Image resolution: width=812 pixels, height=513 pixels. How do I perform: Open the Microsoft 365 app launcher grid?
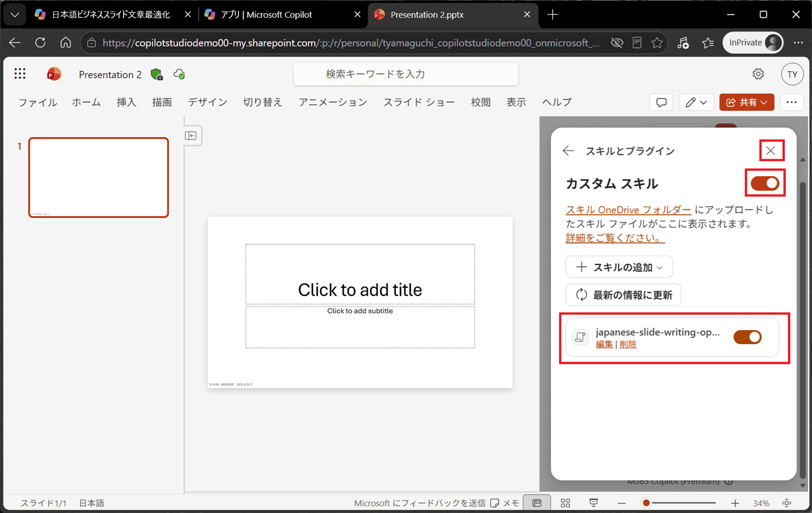point(20,74)
